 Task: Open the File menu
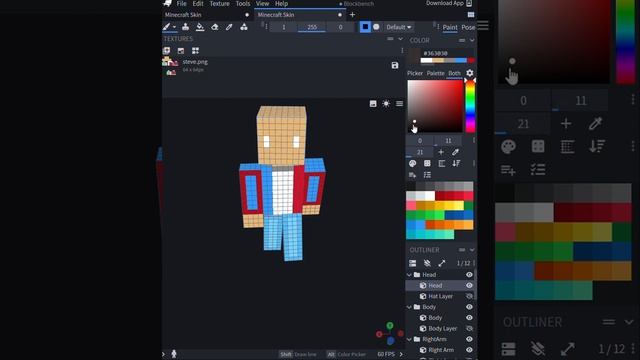(x=182, y=4)
